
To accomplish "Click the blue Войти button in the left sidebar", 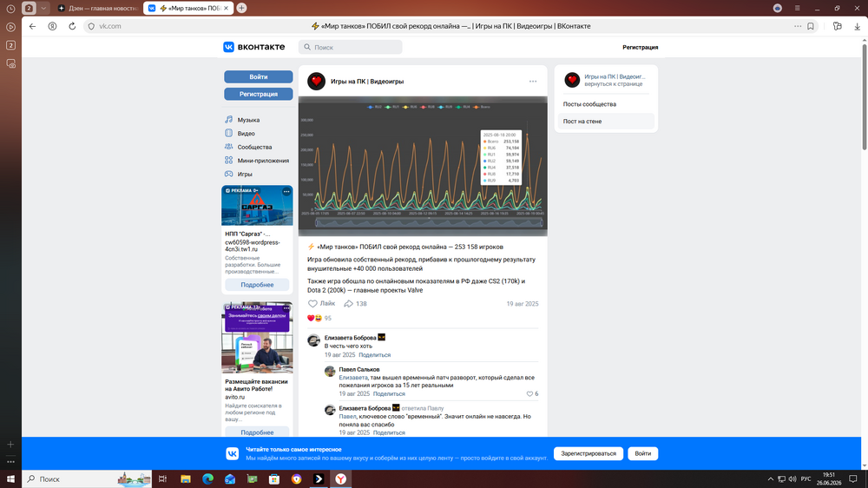I will click(258, 76).
